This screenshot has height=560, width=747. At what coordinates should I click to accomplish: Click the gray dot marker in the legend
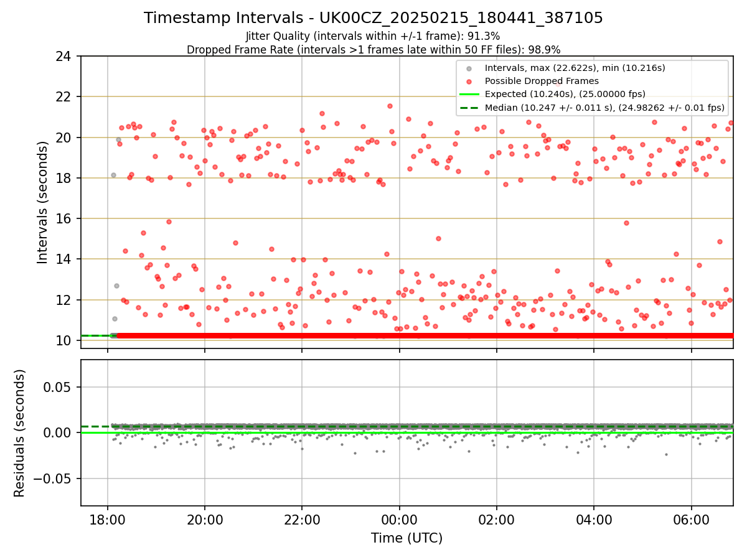point(469,68)
